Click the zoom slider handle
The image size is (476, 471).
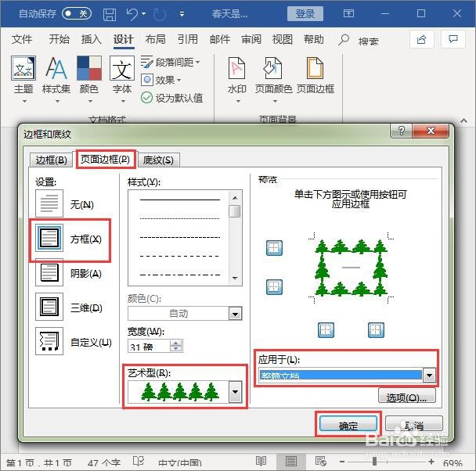374,462
